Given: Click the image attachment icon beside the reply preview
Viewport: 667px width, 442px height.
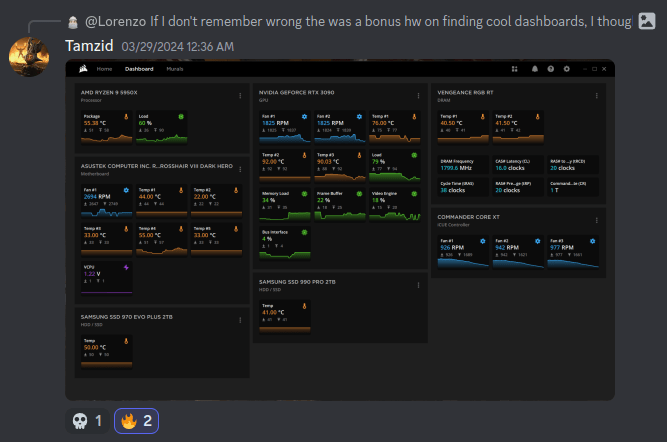Looking at the screenshot, I should point(647,21).
